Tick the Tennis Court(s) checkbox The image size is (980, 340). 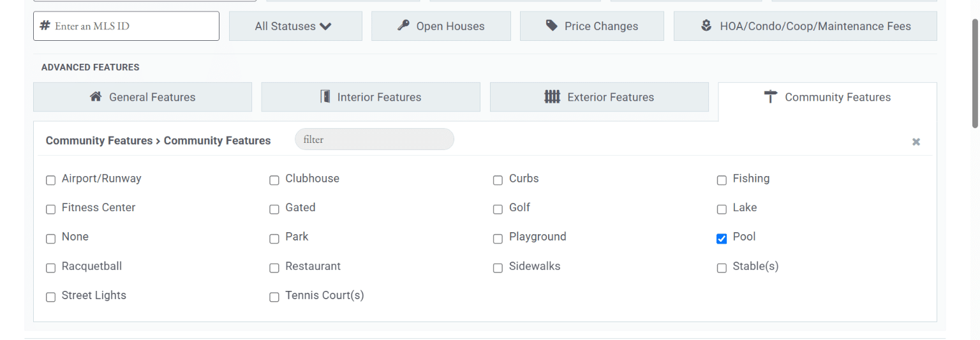coord(274,297)
